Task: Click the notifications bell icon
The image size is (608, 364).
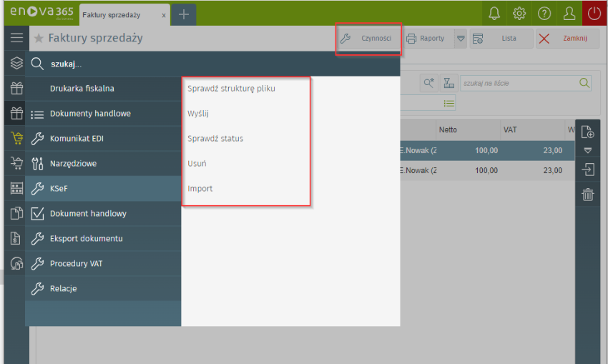Action: click(x=494, y=13)
